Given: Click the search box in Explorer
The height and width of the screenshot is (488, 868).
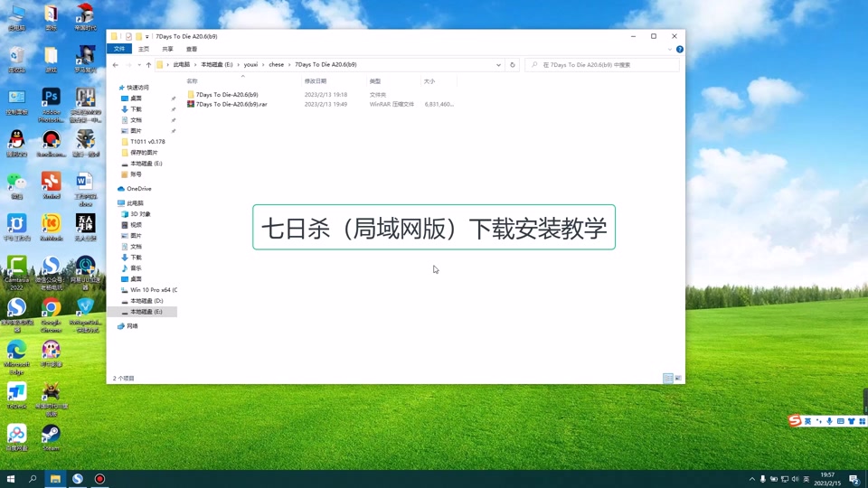Looking at the screenshot, I should 602,65.
